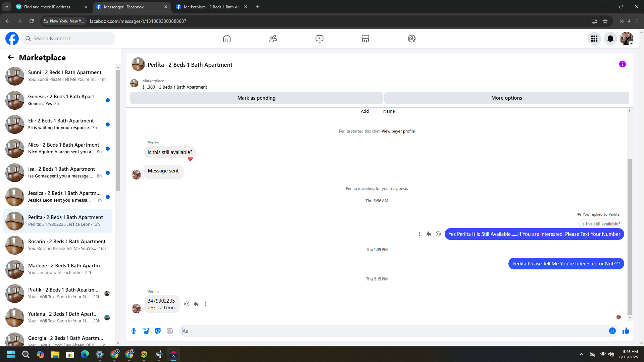The height and width of the screenshot is (362, 644).
Task: Focus the Search Facebook field
Action: [x=69, y=39]
